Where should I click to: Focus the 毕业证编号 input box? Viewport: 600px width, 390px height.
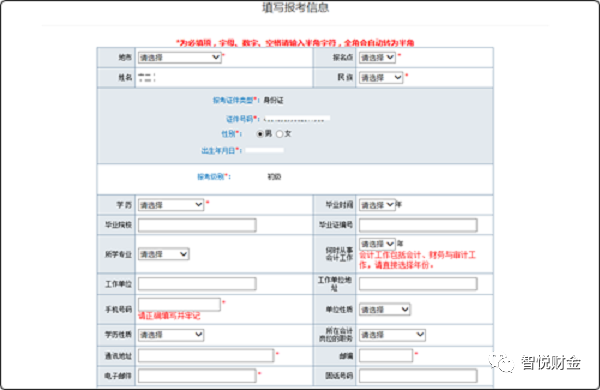point(418,225)
